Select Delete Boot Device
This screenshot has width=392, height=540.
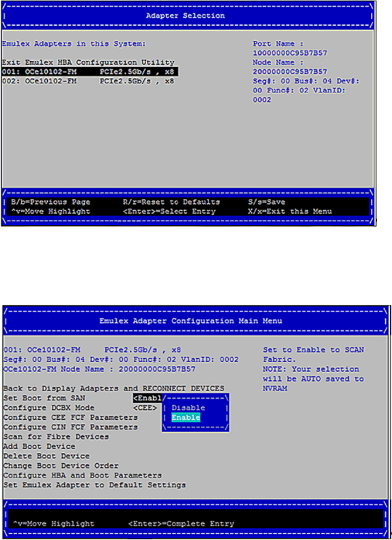tap(47, 456)
